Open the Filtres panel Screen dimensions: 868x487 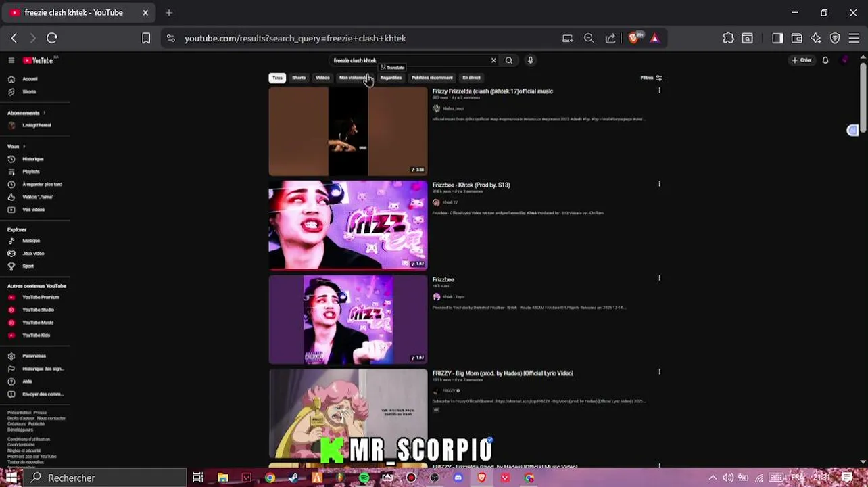pos(652,78)
